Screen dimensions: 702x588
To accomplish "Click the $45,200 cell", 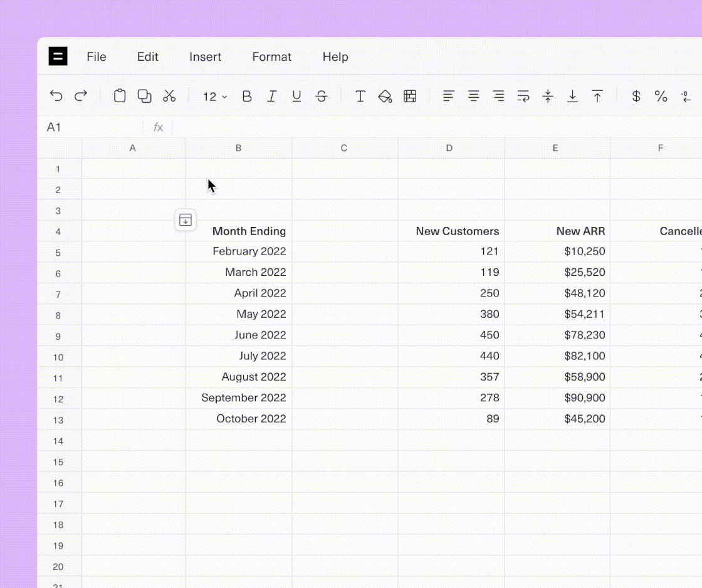I will pos(557,419).
